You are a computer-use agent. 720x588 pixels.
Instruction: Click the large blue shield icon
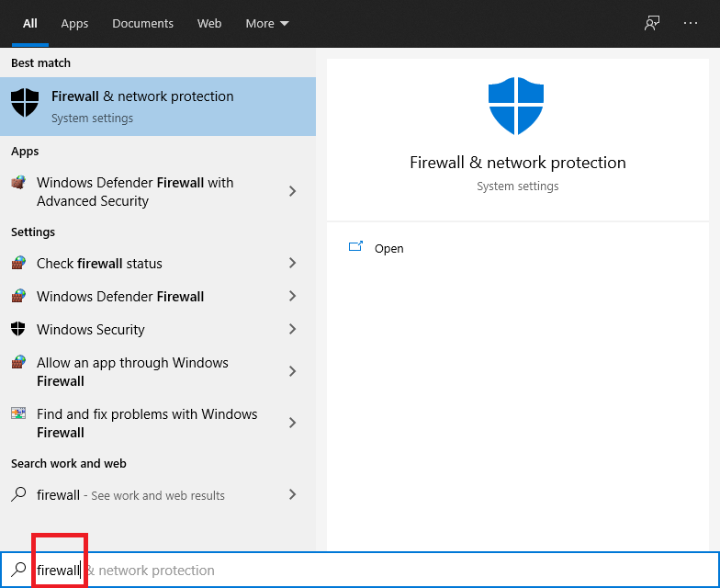(517, 107)
